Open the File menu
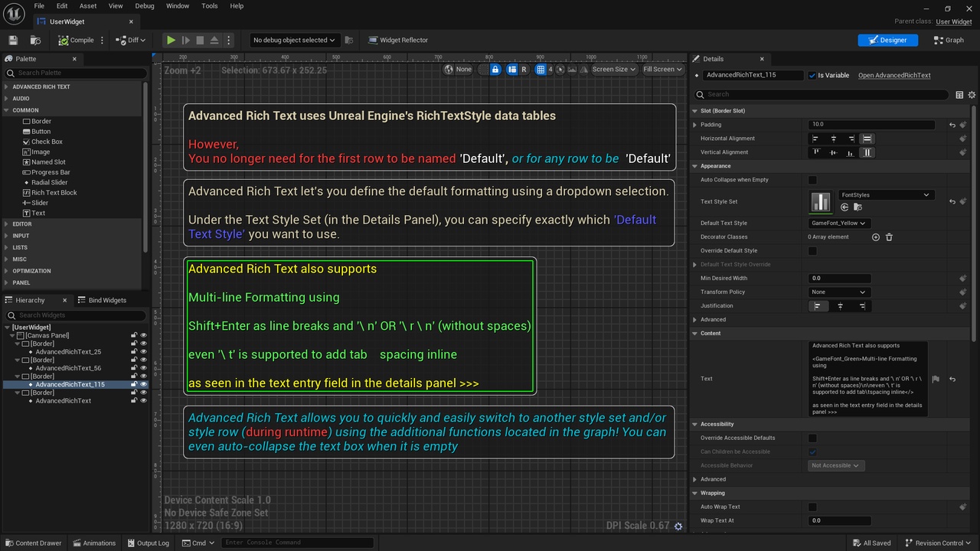 (39, 6)
